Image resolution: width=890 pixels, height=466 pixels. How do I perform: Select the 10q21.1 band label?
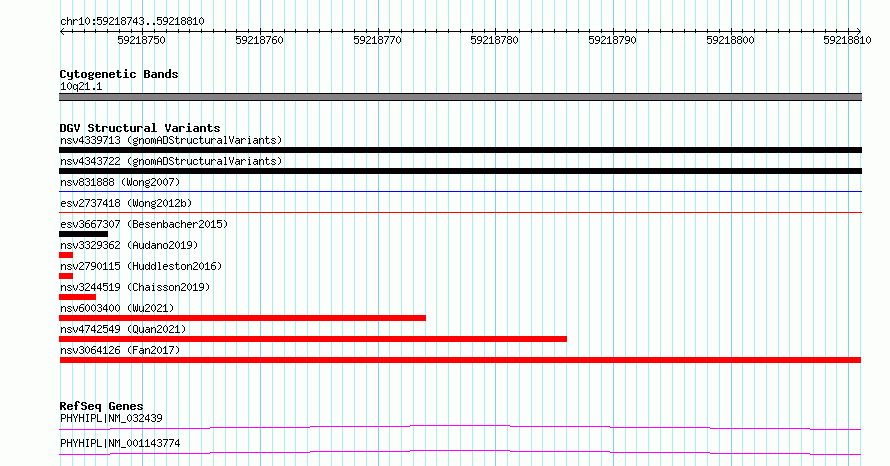(81, 86)
